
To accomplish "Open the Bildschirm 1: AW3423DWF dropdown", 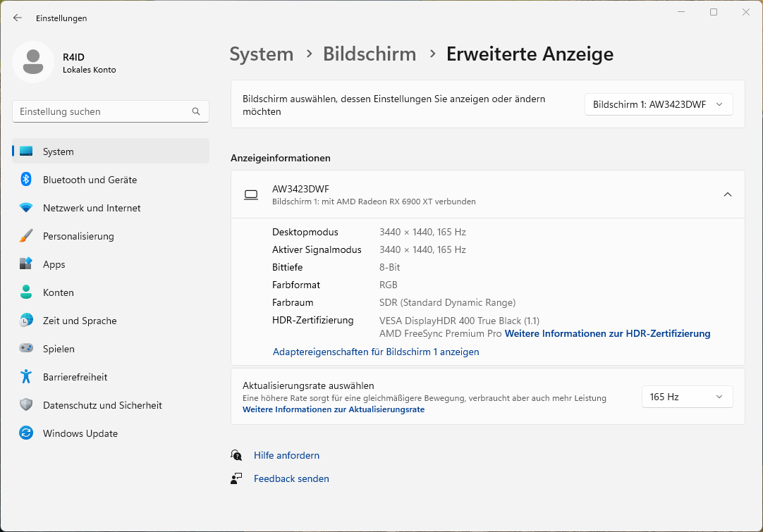I will point(658,104).
